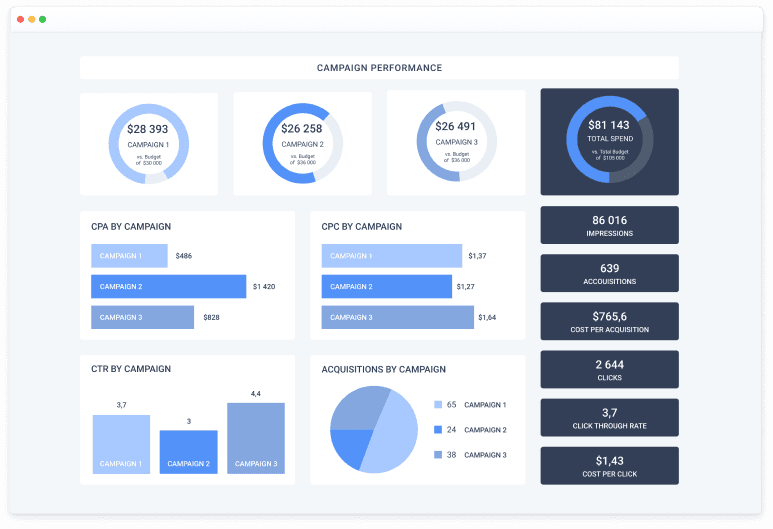The image size is (773, 529).
Task: Click the 3,7 value above the CTR Campaign 1 column
Action: click(x=121, y=405)
